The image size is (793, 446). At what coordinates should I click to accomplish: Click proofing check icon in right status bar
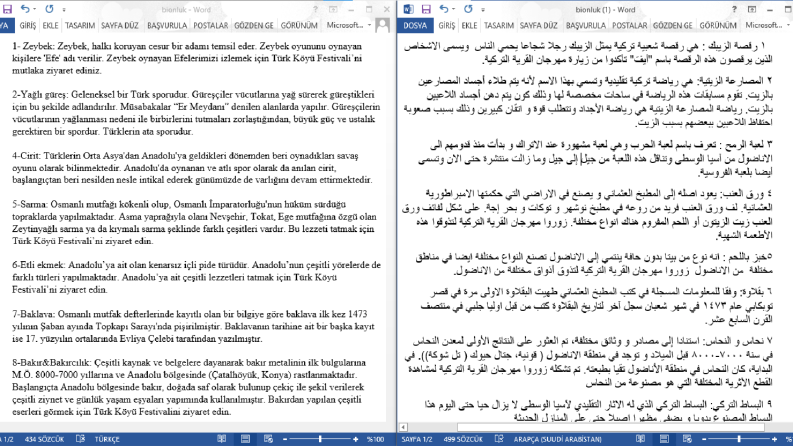click(x=499, y=439)
